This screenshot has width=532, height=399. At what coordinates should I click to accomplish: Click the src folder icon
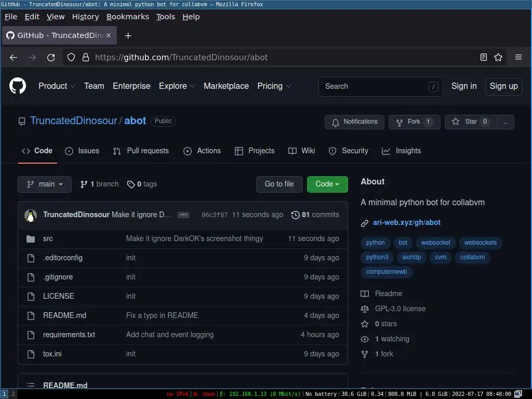[31, 239]
